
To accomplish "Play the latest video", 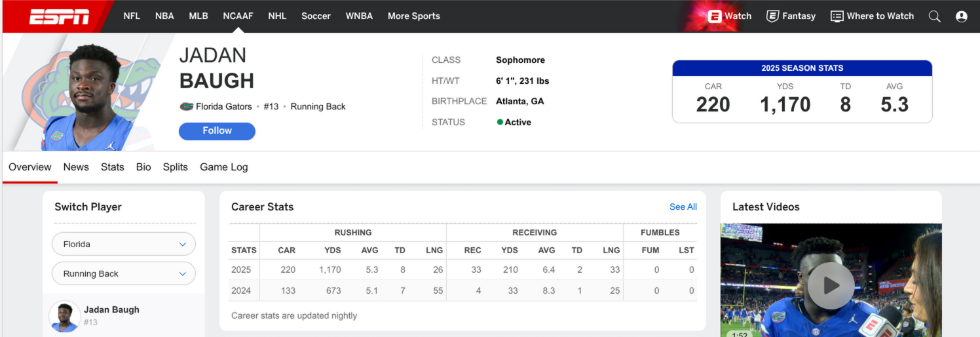I will pyautogui.click(x=831, y=285).
